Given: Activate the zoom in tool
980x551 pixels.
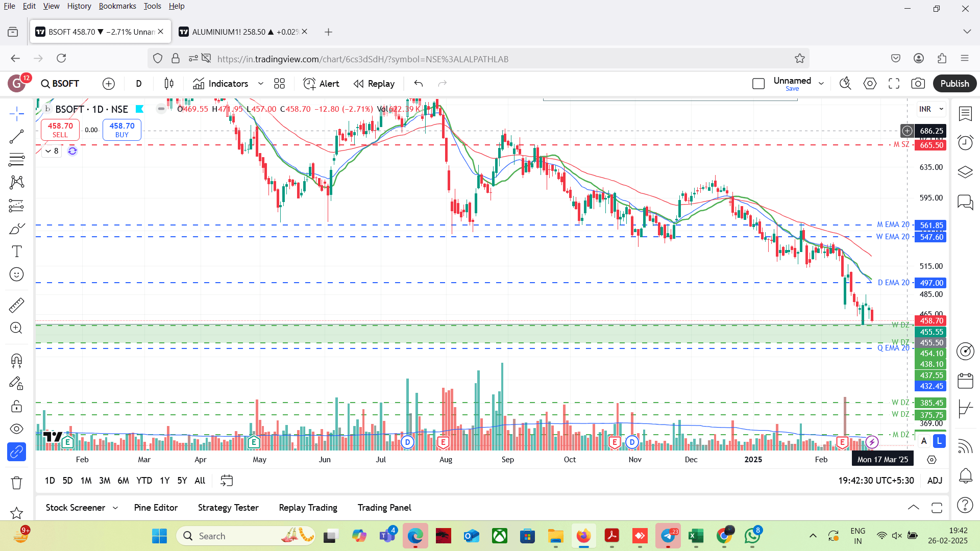Looking at the screenshot, I should tap(16, 328).
